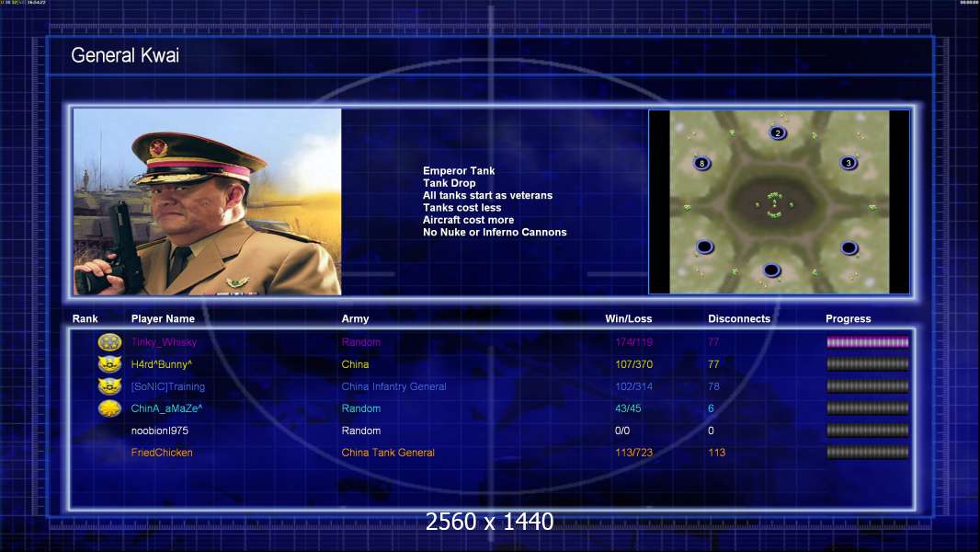This screenshot has width=980, height=552.
Task: Select player name noobionl975
Action: pyautogui.click(x=159, y=430)
